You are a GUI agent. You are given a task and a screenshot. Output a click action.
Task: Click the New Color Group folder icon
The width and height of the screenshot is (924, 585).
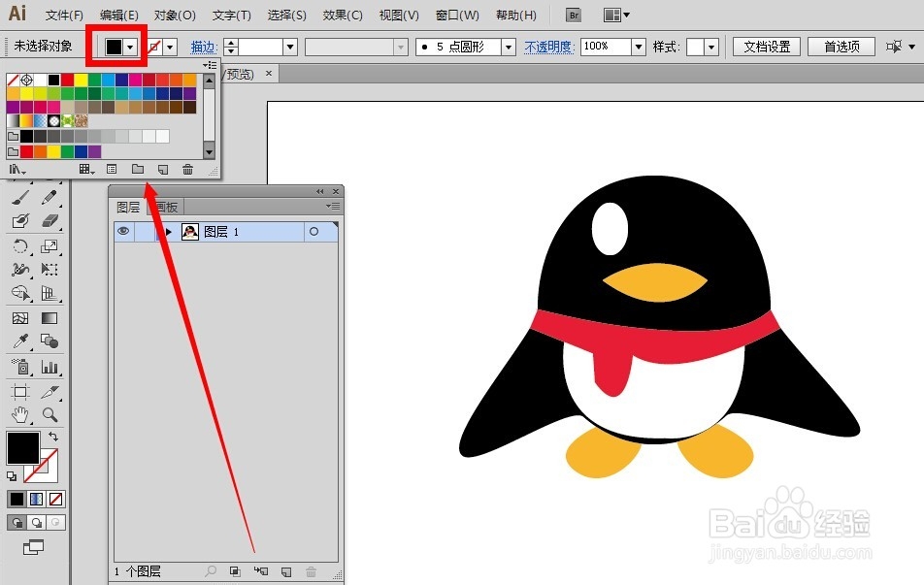[138, 170]
